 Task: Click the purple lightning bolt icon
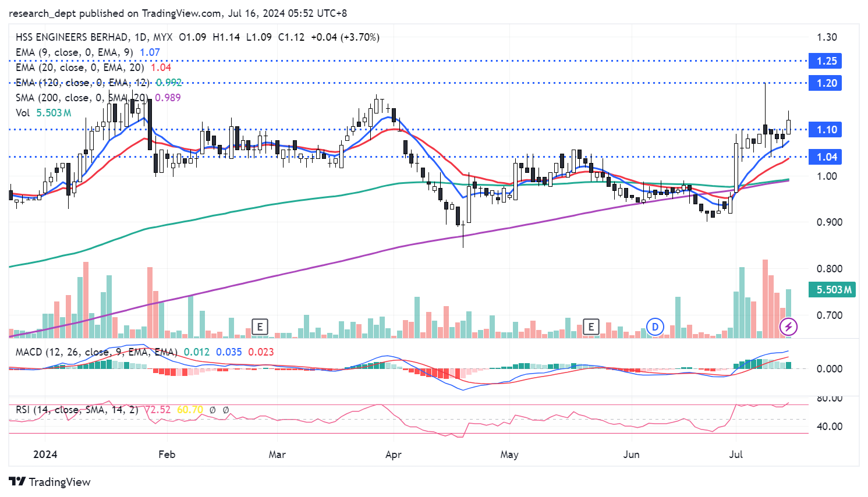coord(788,326)
